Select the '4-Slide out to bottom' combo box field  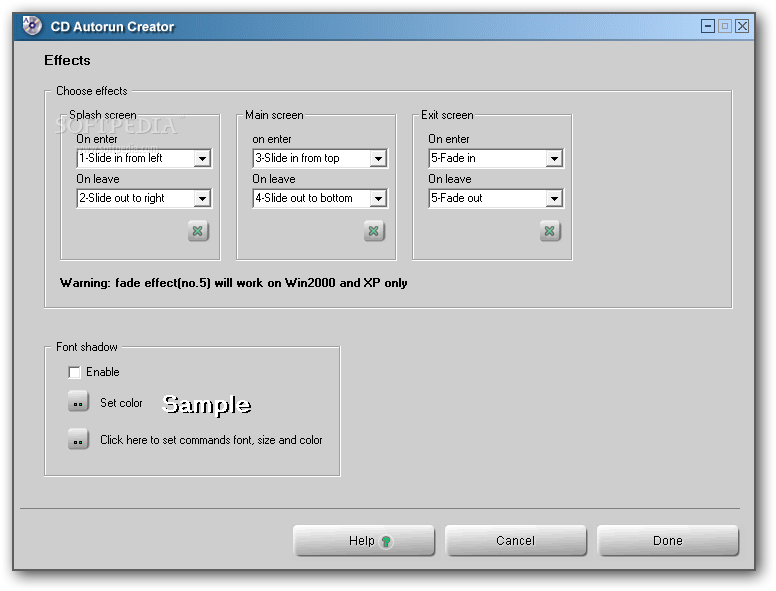(320, 198)
